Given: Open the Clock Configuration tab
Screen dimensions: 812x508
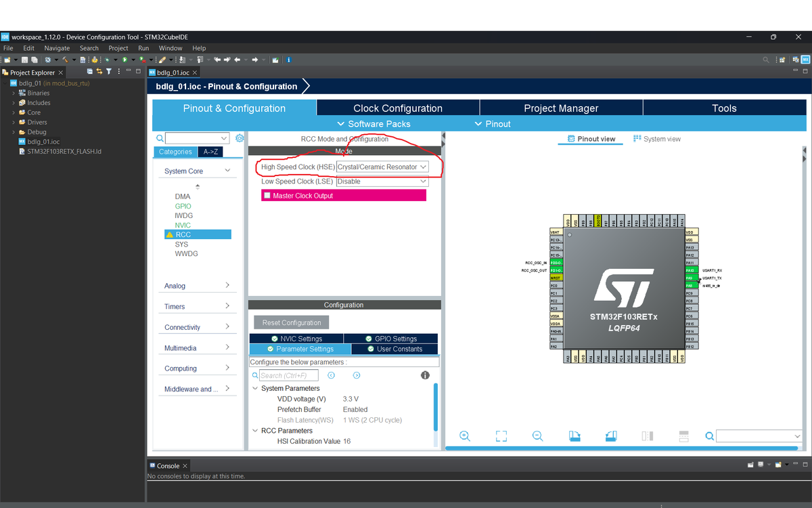Looking at the screenshot, I should click(x=398, y=108).
